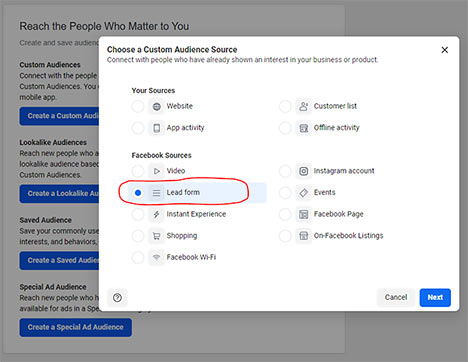468x362 pixels.
Task: Click Create a Saved Audience button behind dialog
Action: [59, 260]
